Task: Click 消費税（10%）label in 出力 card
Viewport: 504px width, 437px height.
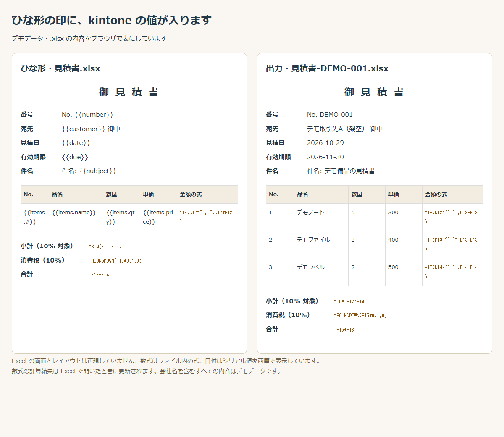Action: 289,315
